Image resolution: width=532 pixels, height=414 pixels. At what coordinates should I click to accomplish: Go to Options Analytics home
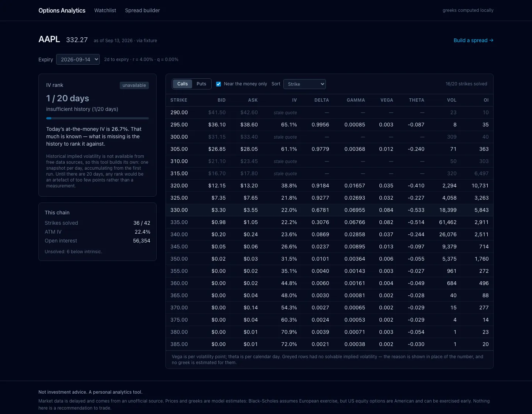coord(62,10)
